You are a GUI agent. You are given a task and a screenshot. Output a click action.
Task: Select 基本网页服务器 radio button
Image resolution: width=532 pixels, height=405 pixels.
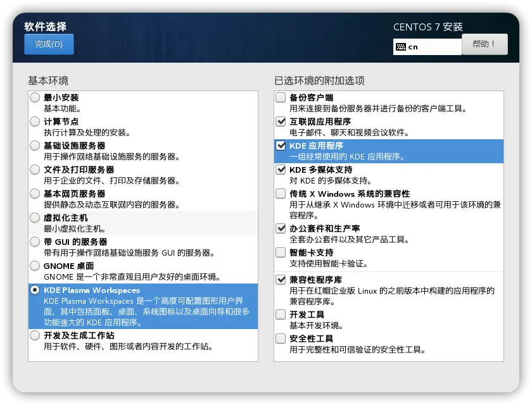[x=35, y=194]
